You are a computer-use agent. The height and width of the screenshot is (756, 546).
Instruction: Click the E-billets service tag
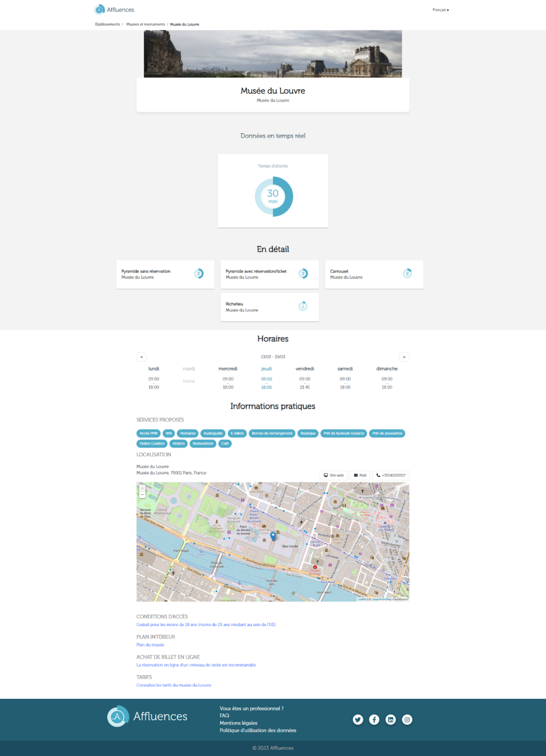coord(237,433)
